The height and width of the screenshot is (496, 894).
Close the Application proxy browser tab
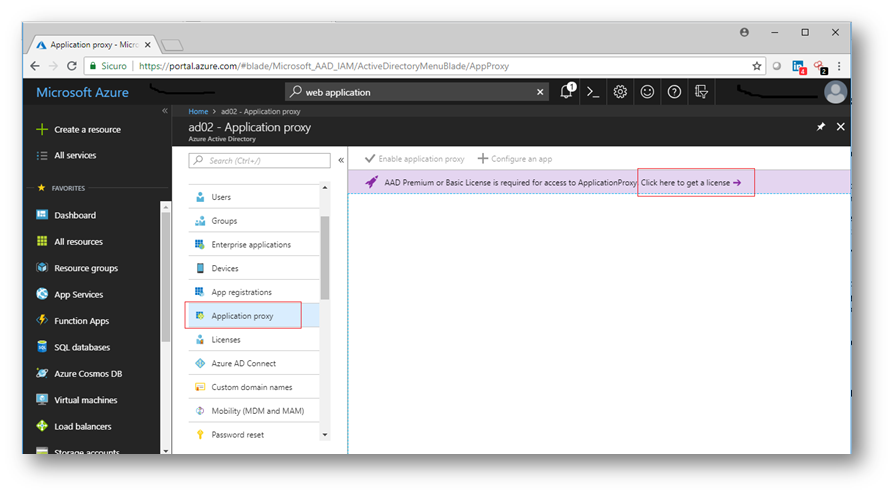(148, 44)
